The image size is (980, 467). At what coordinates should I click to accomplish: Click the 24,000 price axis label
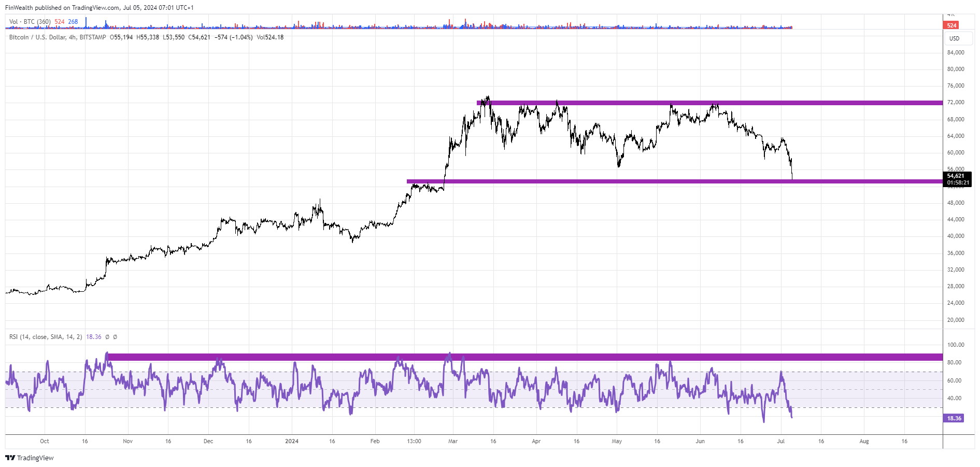956,303
